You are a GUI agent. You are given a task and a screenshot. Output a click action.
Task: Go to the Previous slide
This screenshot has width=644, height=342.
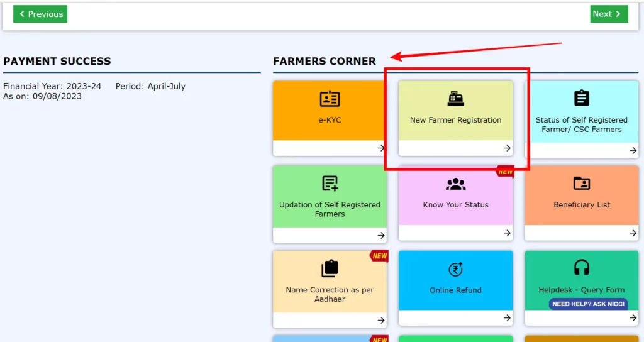[40, 14]
